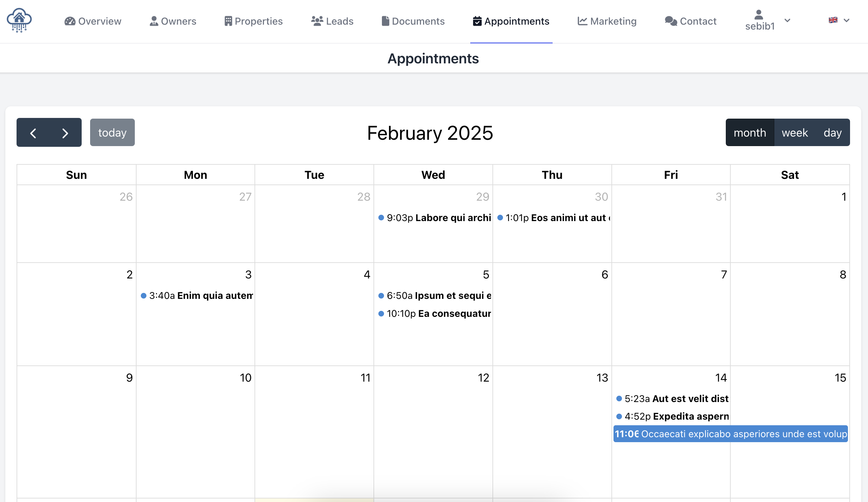Open the blue Occaecati explicabo asperiores event
The height and width of the screenshot is (502, 868).
pyautogui.click(x=731, y=434)
